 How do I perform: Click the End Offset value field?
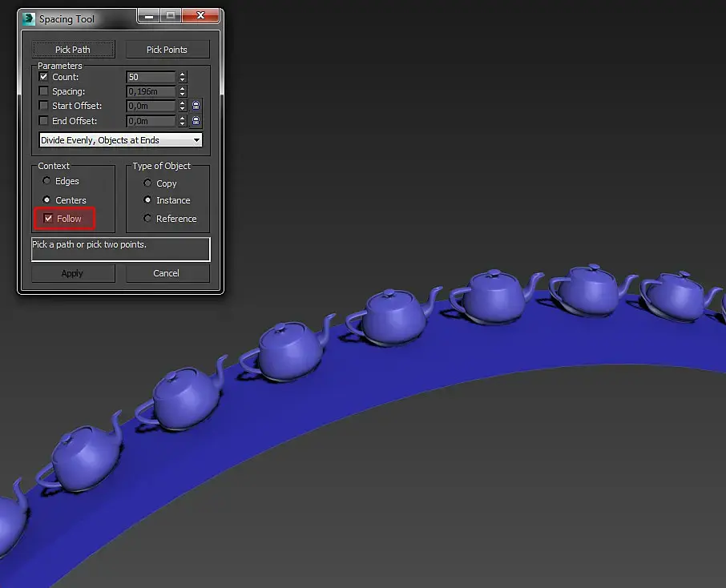(x=151, y=121)
